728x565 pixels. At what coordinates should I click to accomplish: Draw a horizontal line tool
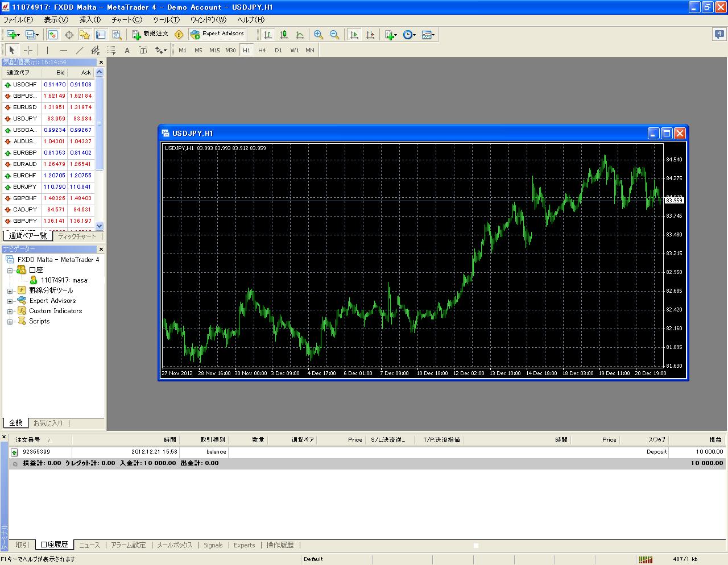point(64,51)
